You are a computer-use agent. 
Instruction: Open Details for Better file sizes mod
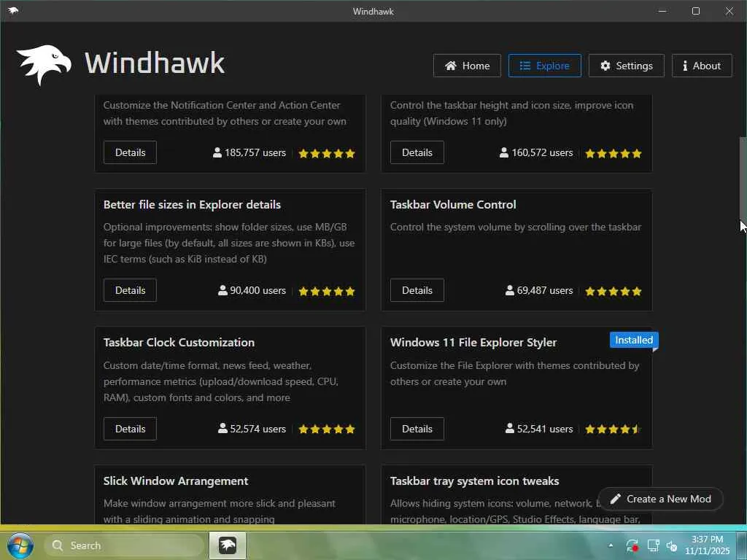click(x=130, y=290)
